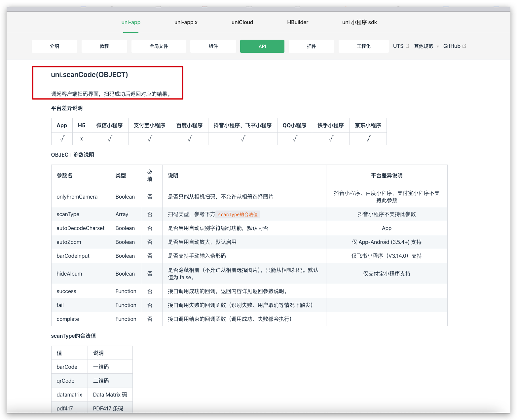Click the Array type cell
The image size is (517, 420).
tap(126, 214)
